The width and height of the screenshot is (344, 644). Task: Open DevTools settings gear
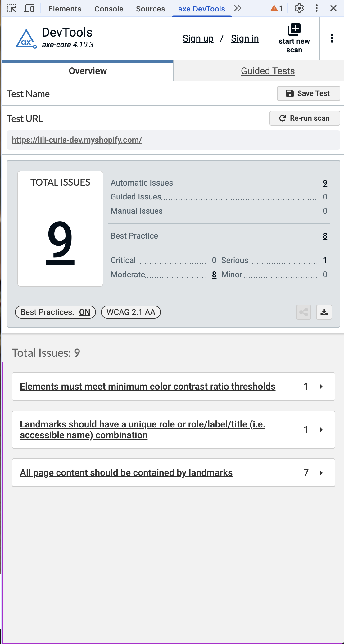(x=299, y=8)
